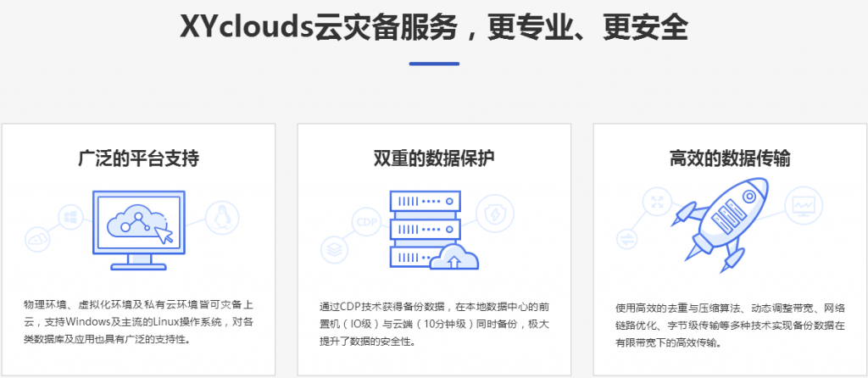Click the heading 广泛的平台支持

pyautogui.click(x=138, y=159)
